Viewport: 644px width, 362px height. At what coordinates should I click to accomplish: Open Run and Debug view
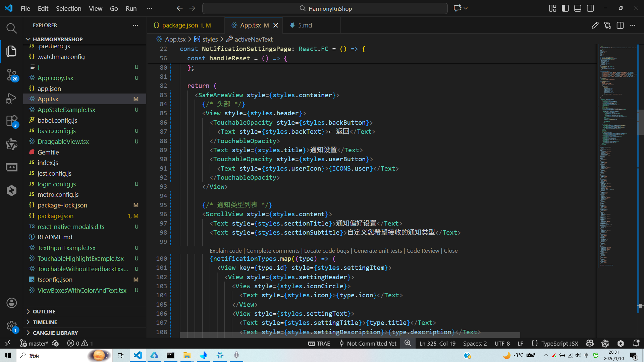point(11,98)
